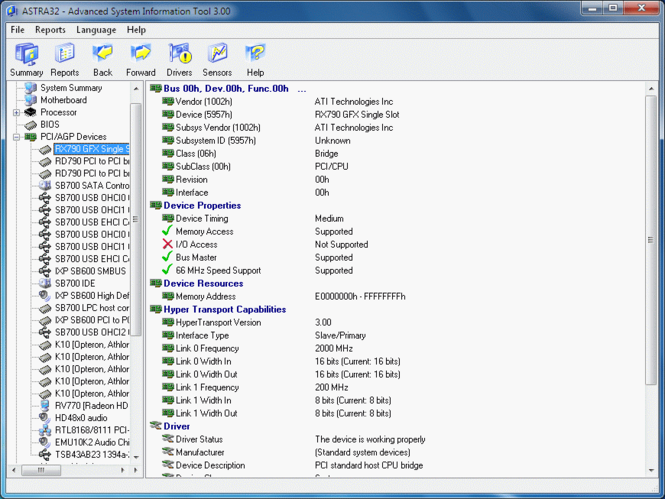Select HD48x0 audio tree entry

(81, 418)
